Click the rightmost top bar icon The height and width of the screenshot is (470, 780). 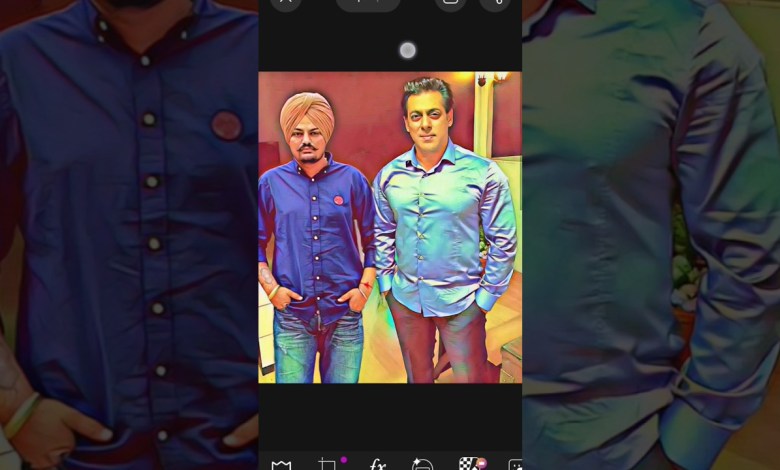point(494,3)
